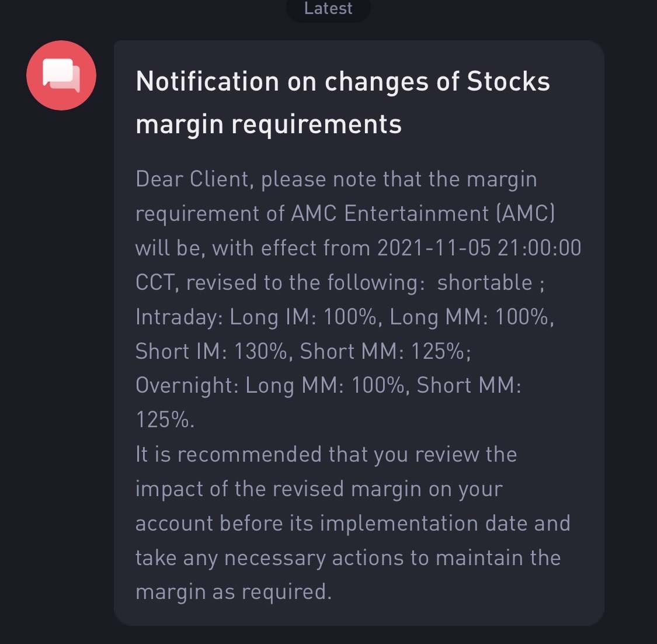Click the word "shortable" in the message
Screen dimensions: 657x644
click(484, 282)
